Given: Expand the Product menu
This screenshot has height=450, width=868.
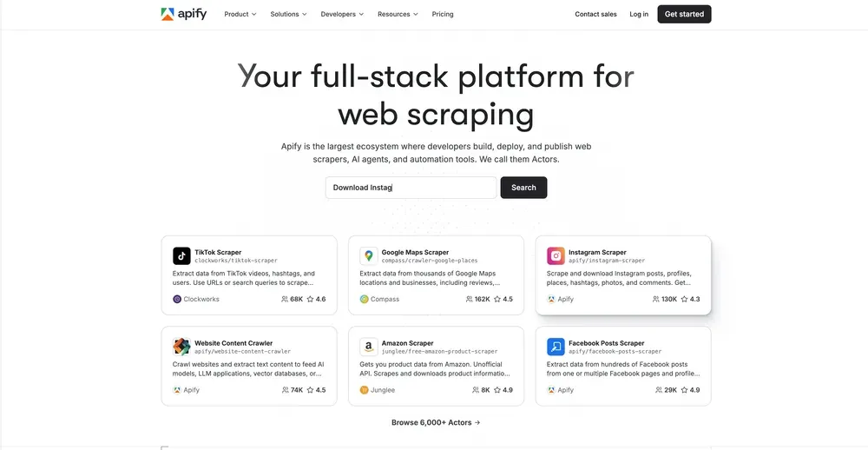Looking at the screenshot, I should click(x=240, y=15).
